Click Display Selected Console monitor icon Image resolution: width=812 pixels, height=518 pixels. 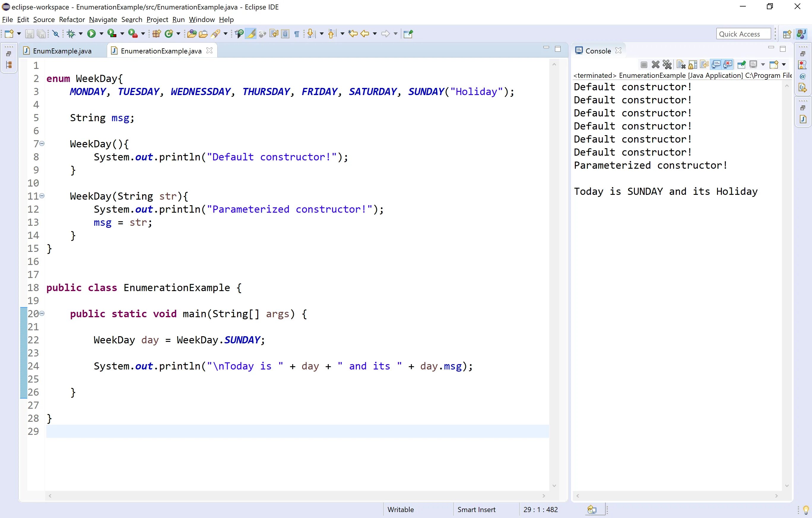click(x=753, y=64)
